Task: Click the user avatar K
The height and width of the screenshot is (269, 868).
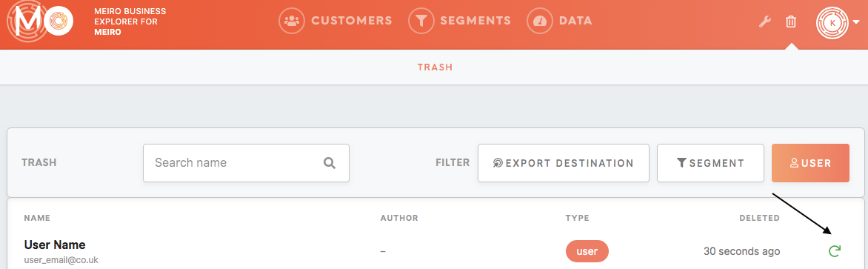Action: 832,23
